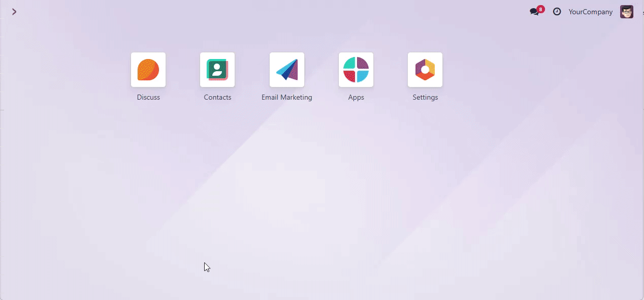The height and width of the screenshot is (300, 644).
Task: Open the Discuss app
Action: coord(148,70)
